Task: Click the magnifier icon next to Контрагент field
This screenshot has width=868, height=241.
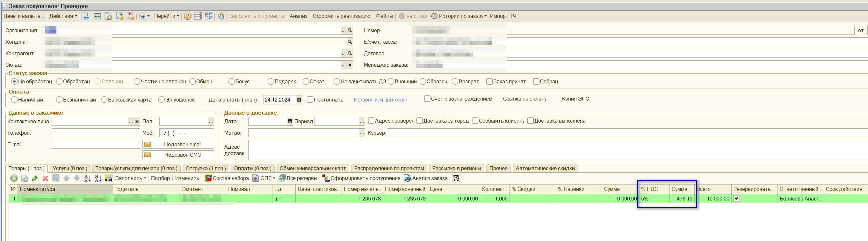Action: [350, 53]
